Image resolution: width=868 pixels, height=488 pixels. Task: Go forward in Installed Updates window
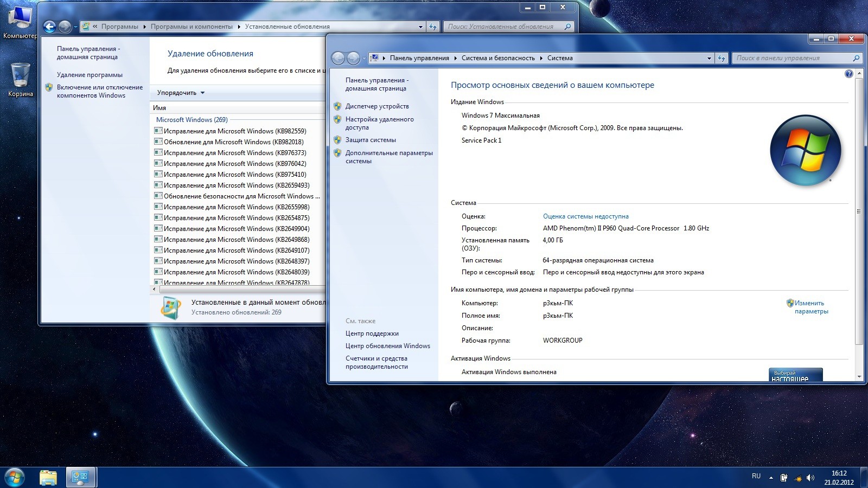click(x=65, y=27)
